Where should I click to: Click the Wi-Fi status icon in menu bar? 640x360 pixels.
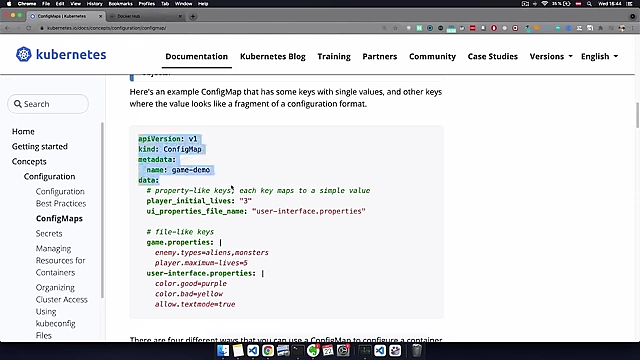(544, 4)
